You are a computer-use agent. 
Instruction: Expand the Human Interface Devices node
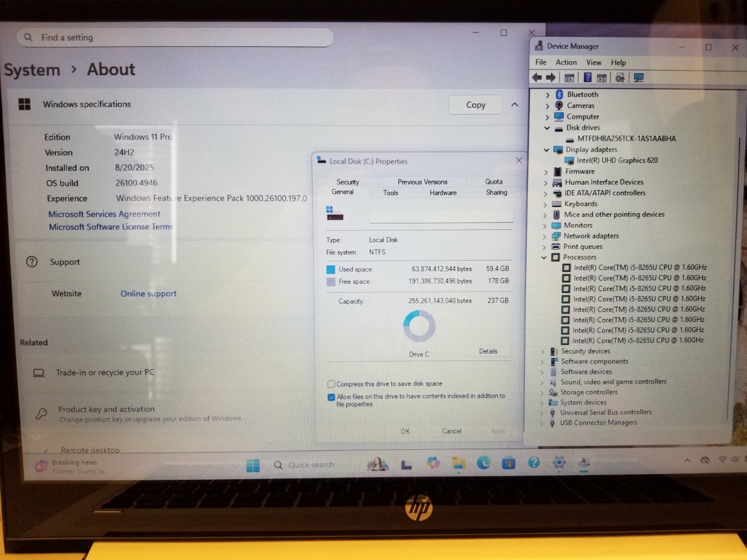(x=545, y=183)
